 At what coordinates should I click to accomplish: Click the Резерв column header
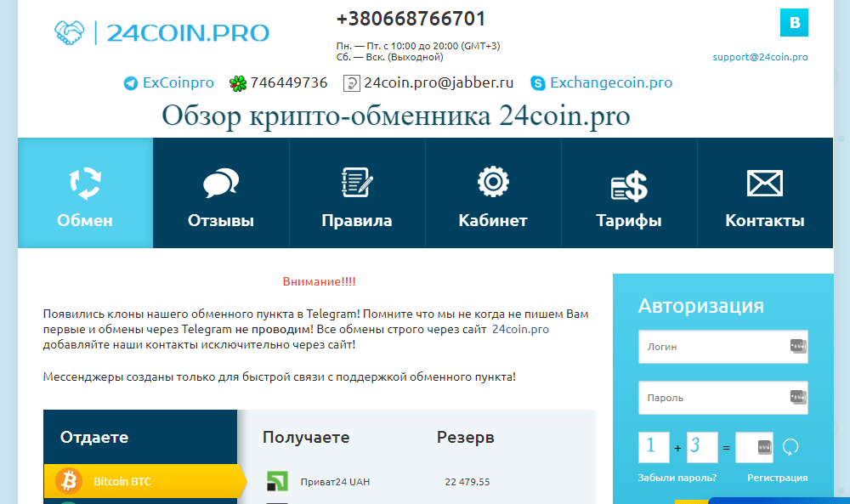click(466, 438)
